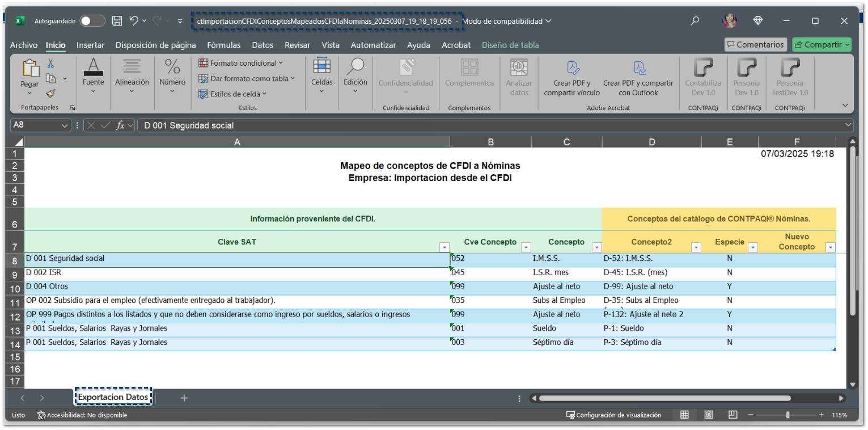Toggle the Autoguardado switch

coord(92,21)
